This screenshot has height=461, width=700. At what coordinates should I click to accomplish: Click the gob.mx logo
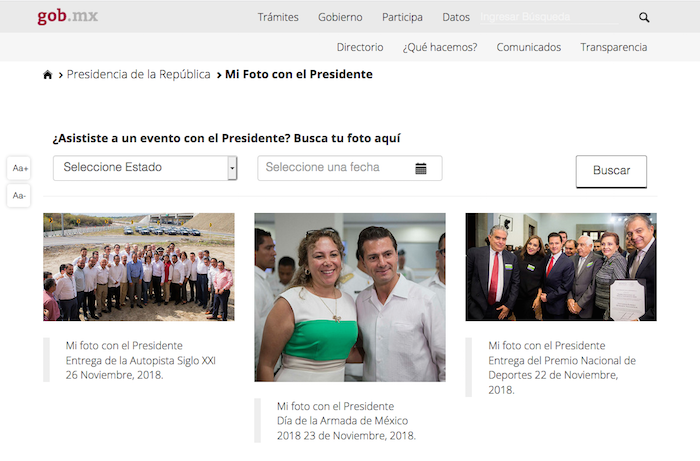[68, 16]
